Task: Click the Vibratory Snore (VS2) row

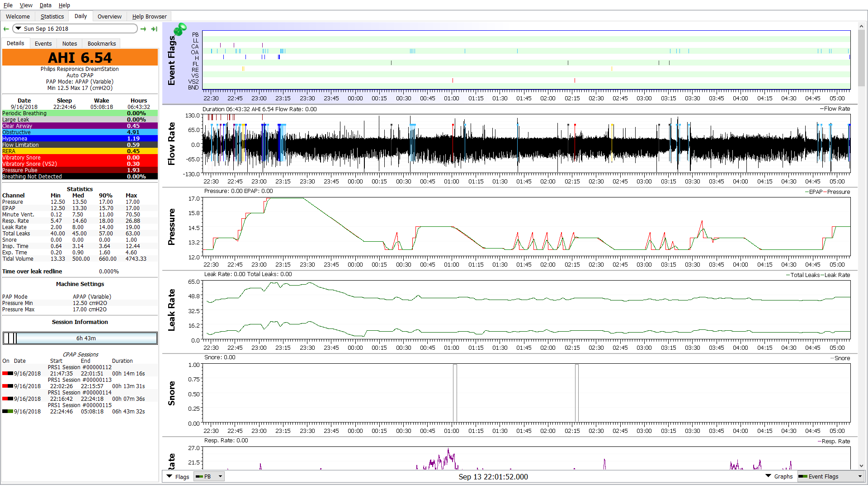Action: (x=80, y=164)
